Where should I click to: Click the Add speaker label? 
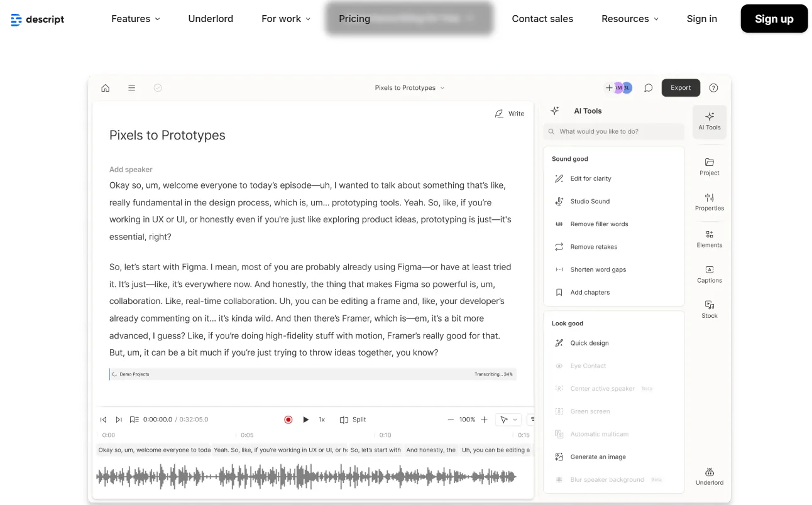[131, 170]
